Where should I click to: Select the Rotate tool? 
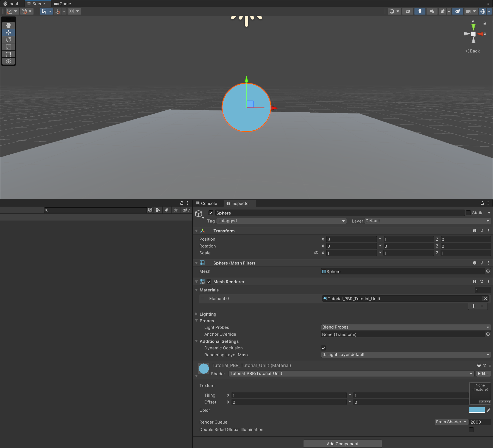click(x=9, y=40)
